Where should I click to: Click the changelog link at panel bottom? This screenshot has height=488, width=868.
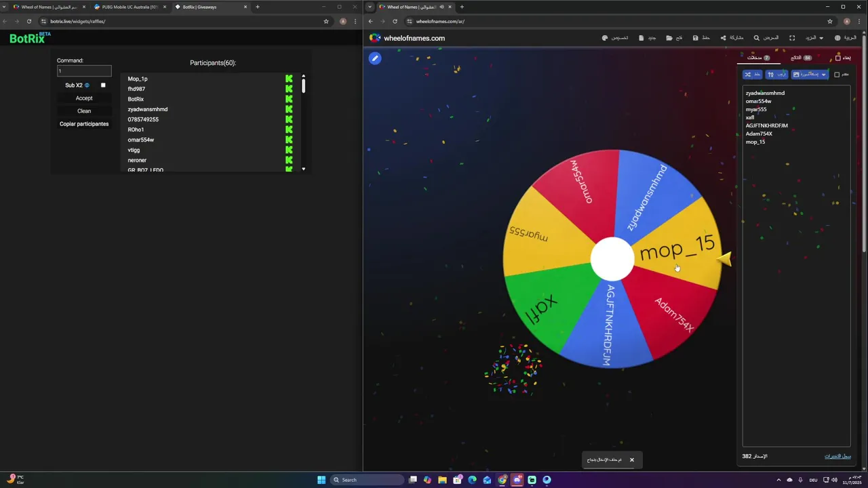click(837, 456)
